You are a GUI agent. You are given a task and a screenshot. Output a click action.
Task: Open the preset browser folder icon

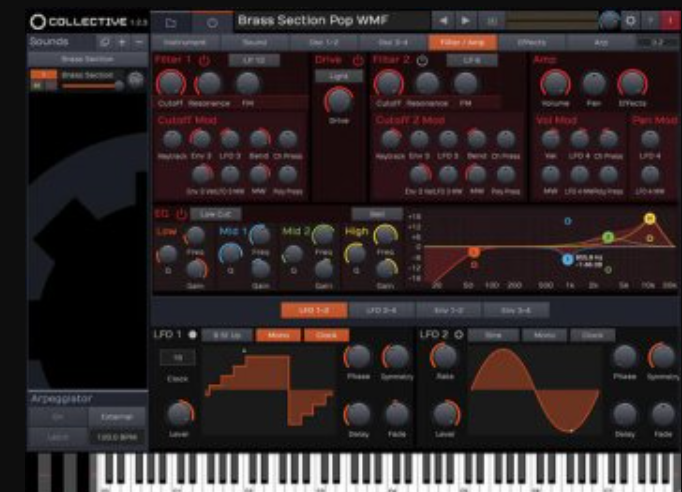tap(170, 23)
